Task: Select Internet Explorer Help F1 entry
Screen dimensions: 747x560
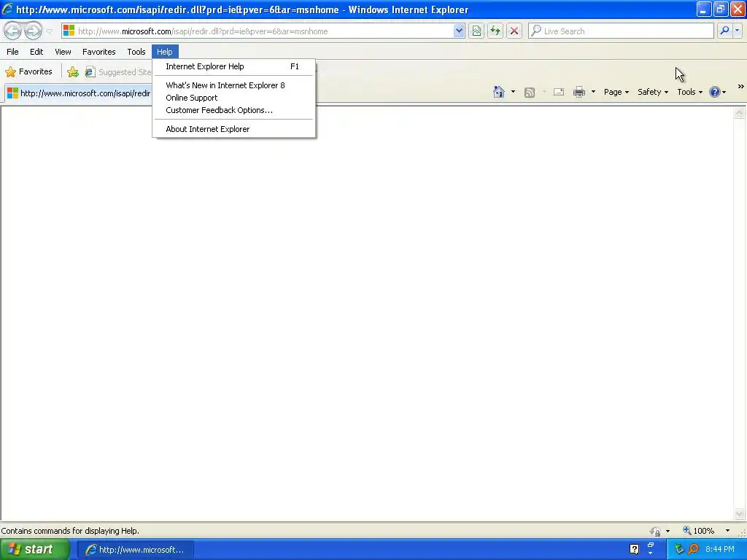Action: [233, 66]
